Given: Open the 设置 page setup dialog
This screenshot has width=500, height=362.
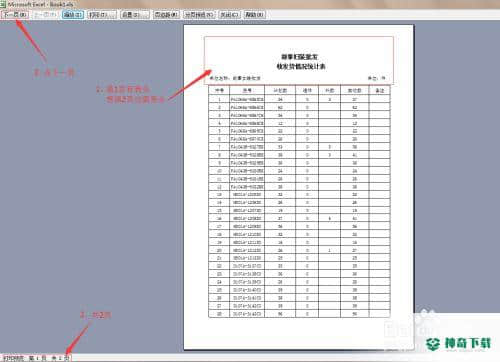Looking at the screenshot, I should 134,15.
